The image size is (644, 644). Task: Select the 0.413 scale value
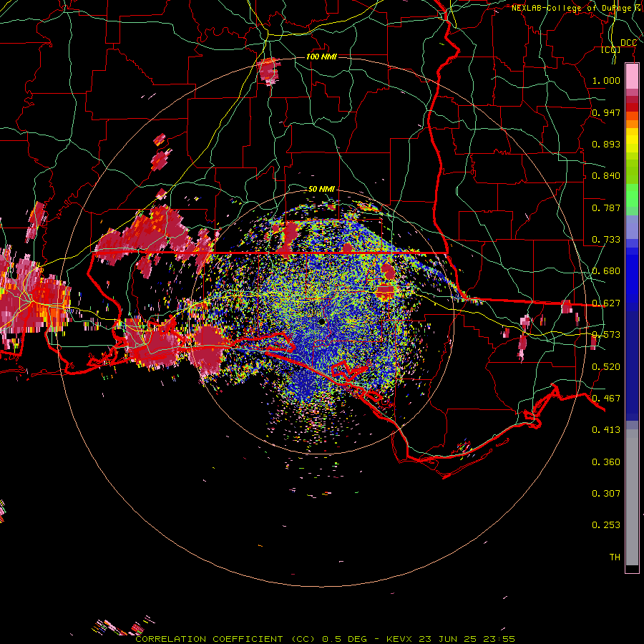606,430
